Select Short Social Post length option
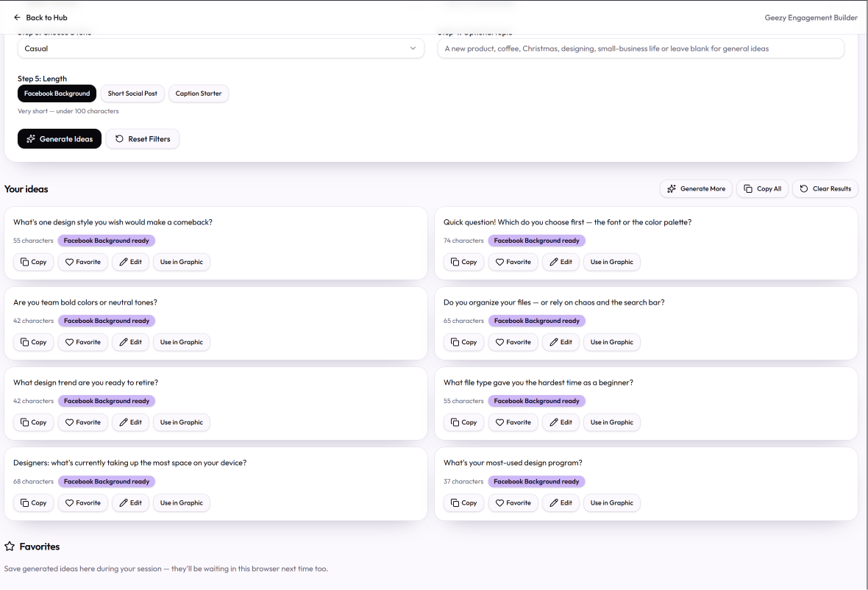868x590 pixels. click(x=132, y=93)
